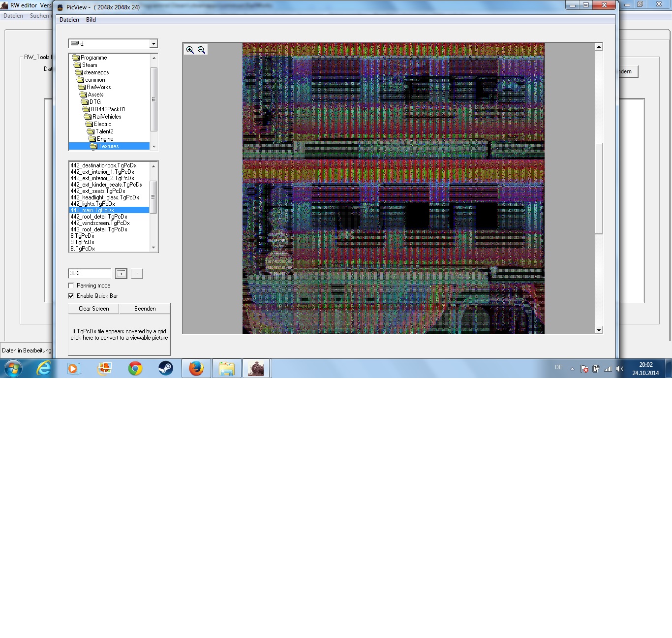
Task: Click the image viewer scroll down arrow
Action: click(x=599, y=330)
